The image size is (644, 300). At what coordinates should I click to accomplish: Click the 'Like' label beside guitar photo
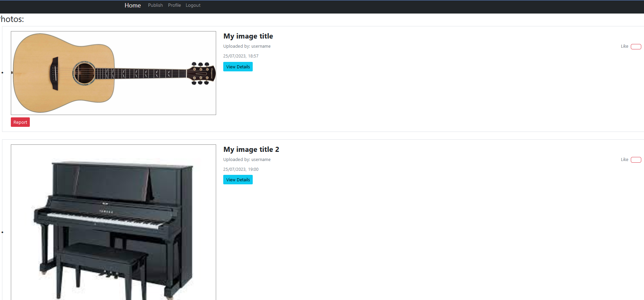click(x=624, y=46)
